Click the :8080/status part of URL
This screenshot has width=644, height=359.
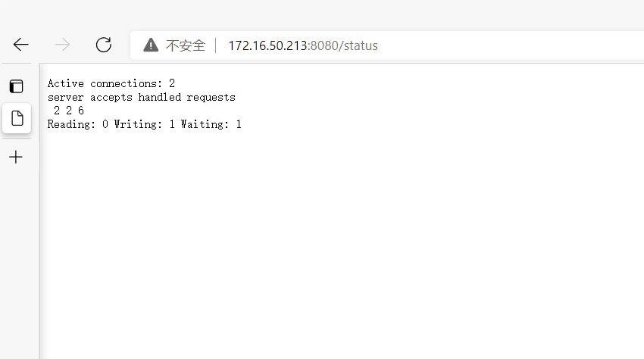[342, 45]
